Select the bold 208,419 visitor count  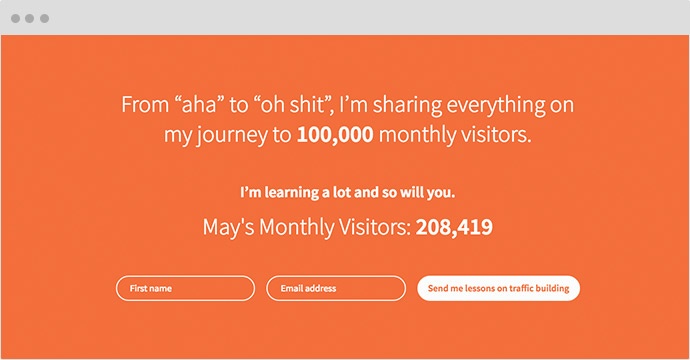(454, 227)
